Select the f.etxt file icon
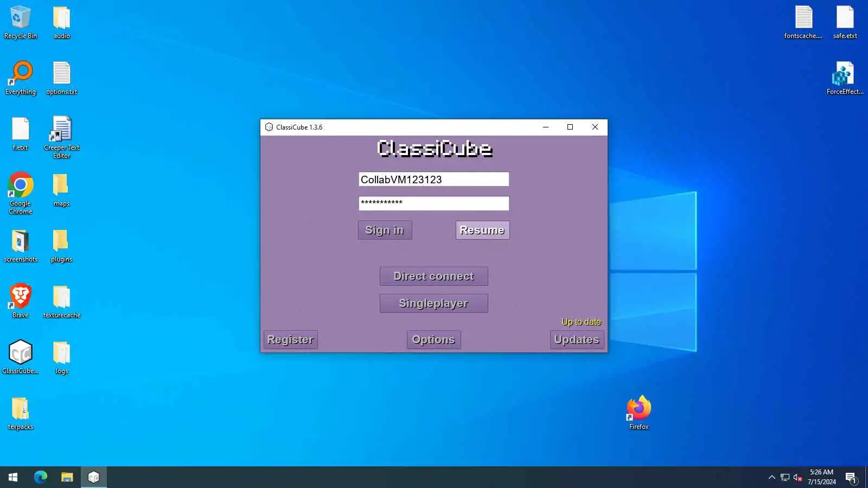 tap(21, 134)
